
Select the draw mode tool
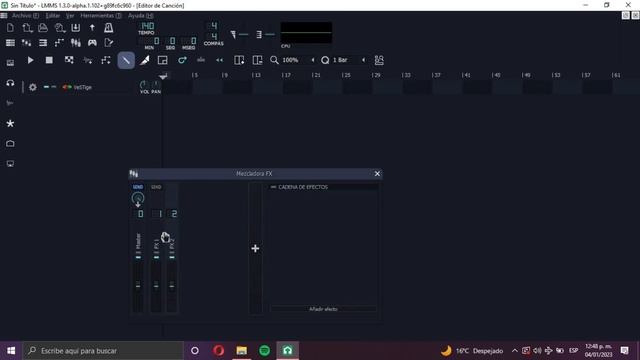click(126, 60)
